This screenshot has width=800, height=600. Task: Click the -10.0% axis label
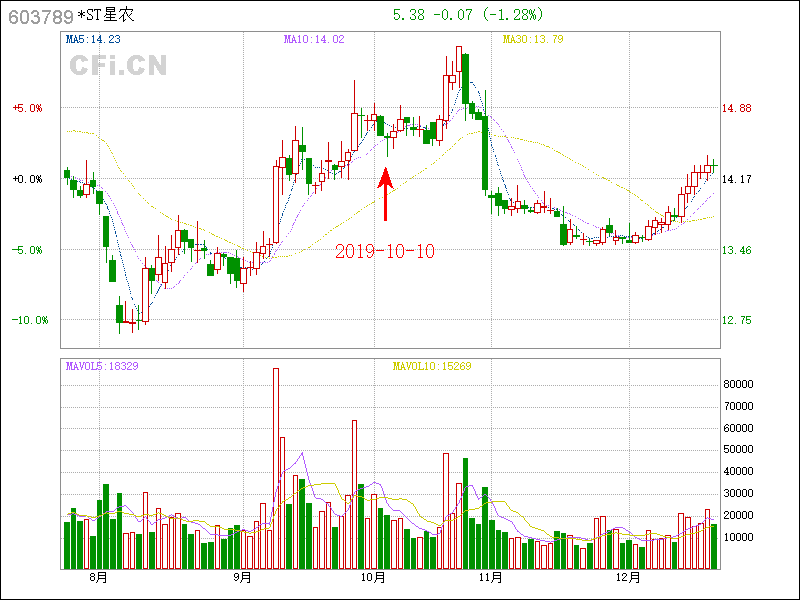[30, 320]
